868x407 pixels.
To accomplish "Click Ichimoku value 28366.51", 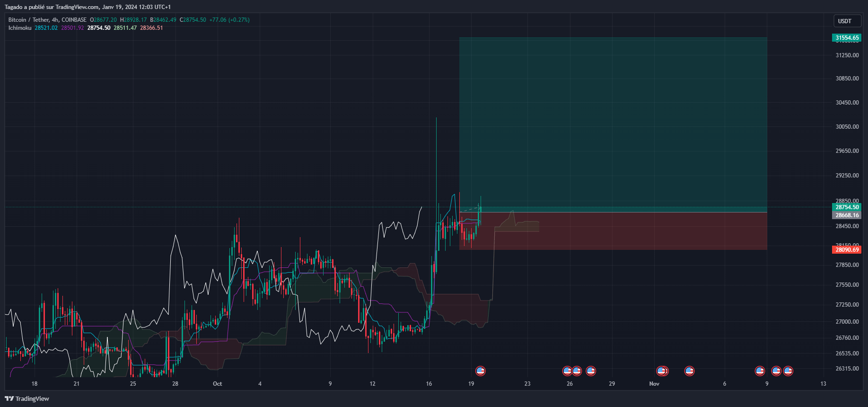I will [x=151, y=28].
